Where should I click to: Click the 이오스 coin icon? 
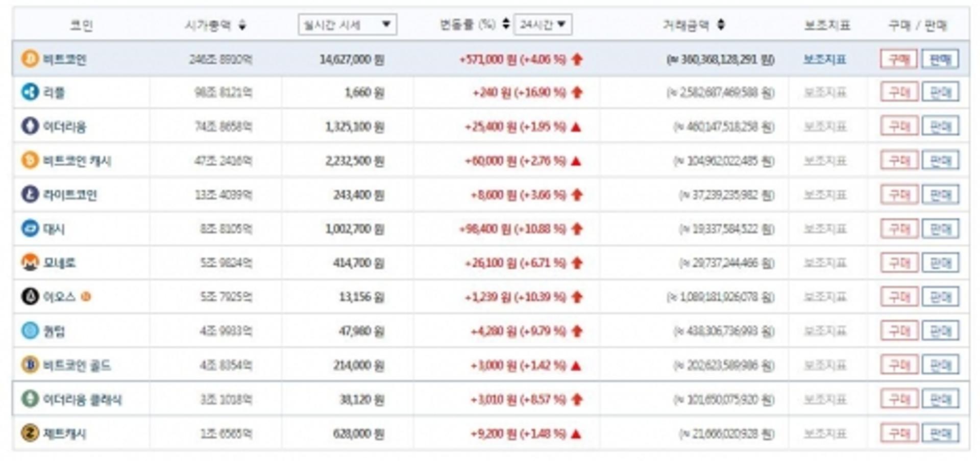(30, 296)
